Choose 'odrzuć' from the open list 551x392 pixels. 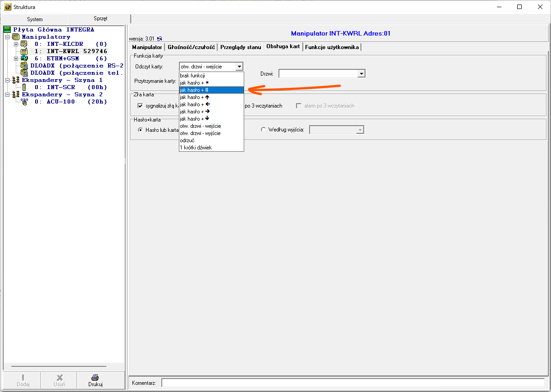[x=187, y=140]
